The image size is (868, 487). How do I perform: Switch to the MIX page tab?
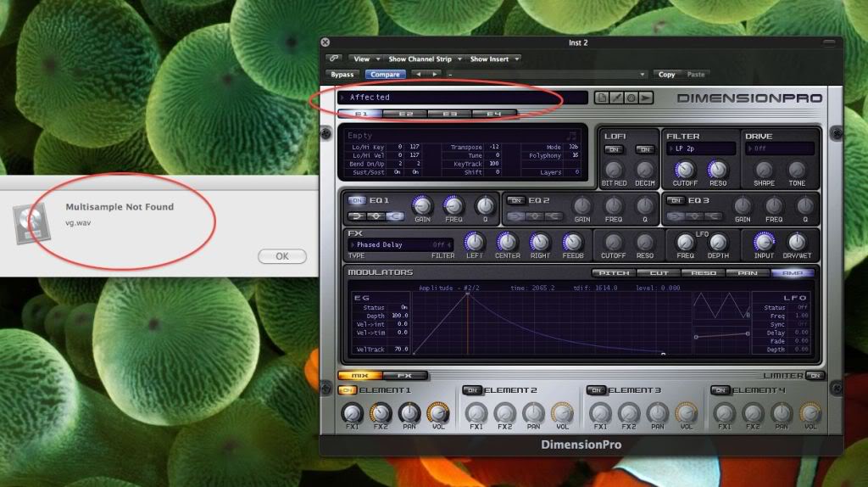point(359,375)
